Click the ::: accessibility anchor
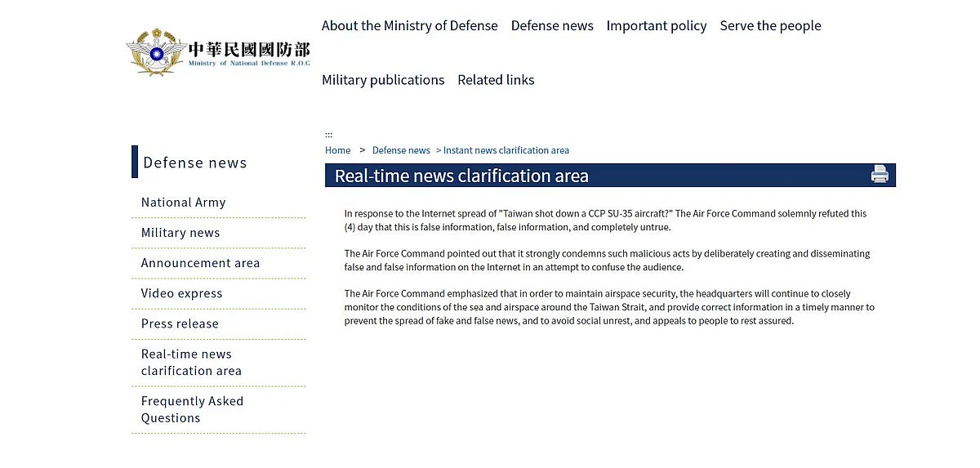 [328, 135]
